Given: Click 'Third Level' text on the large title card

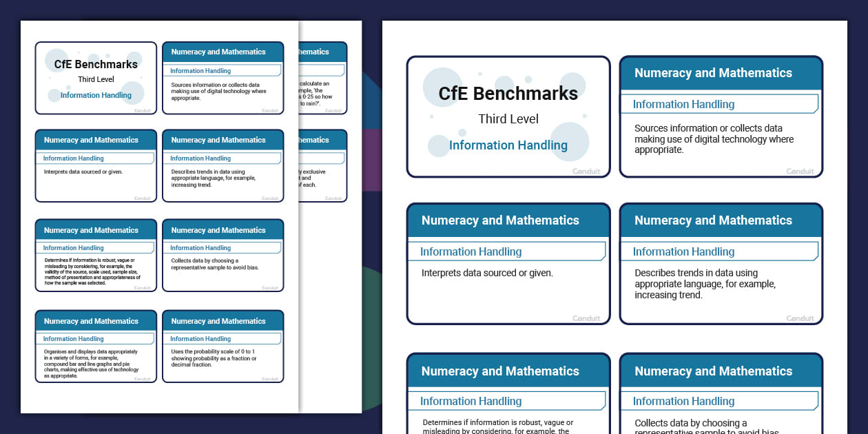Looking at the screenshot, I should pos(508,119).
